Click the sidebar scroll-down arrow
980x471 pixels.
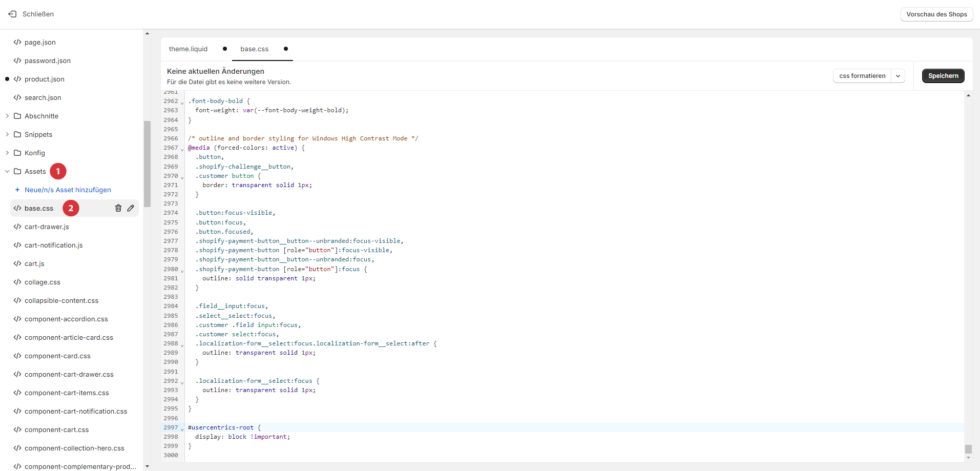147,466
